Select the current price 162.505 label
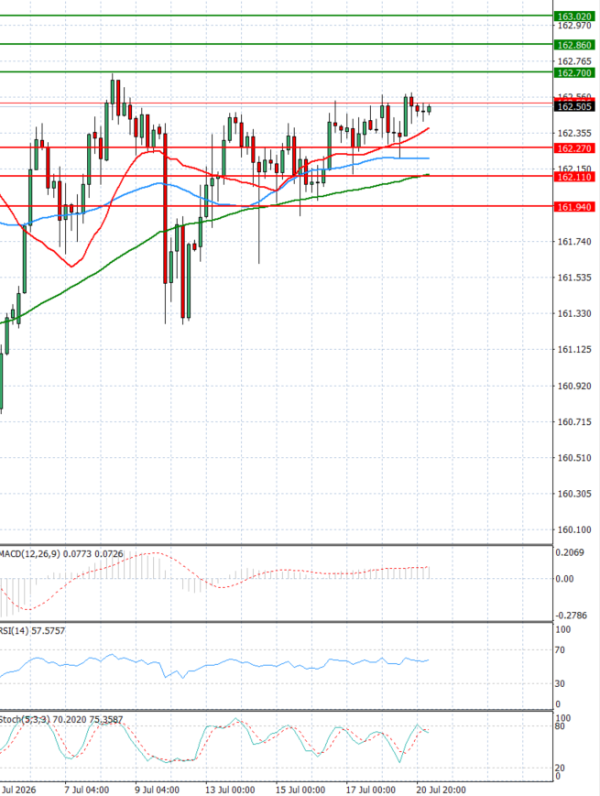Image resolution: width=600 pixels, height=796 pixels. tap(574, 107)
